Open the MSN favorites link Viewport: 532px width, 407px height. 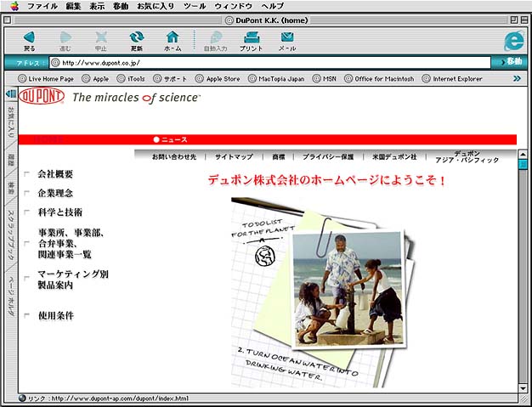(x=325, y=79)
